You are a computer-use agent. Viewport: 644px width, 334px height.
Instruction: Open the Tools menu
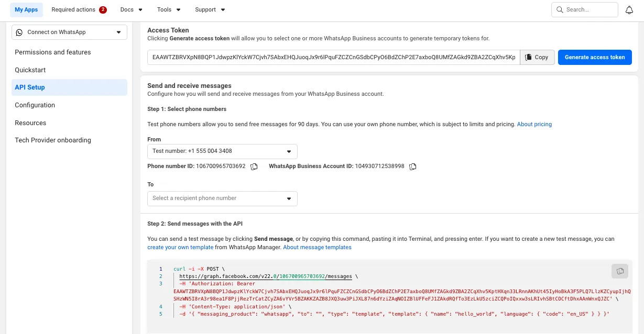169,9
